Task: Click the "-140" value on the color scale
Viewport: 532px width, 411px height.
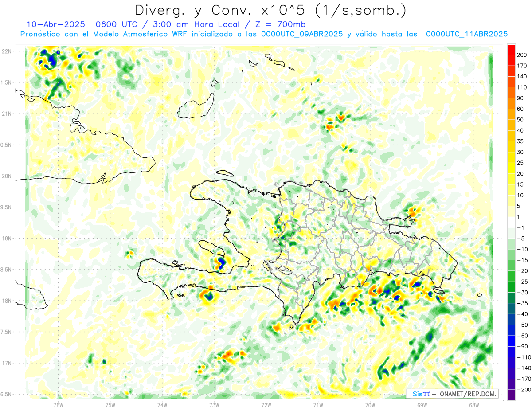Action: [523, 368]
